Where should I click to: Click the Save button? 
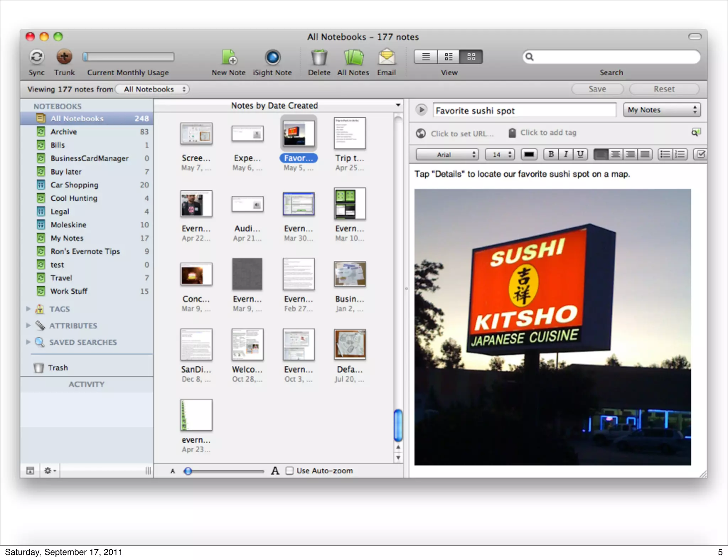597,89
